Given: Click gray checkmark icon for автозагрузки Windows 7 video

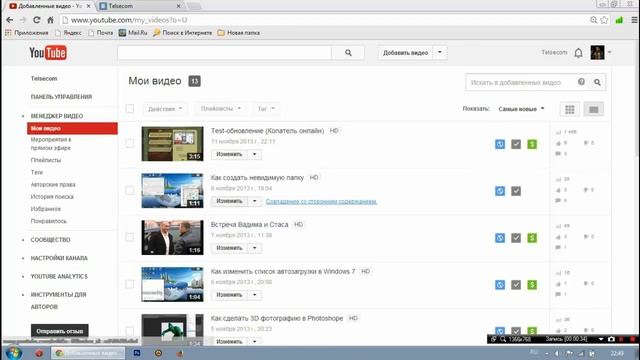Looking at the screenshot, I should point(516,285).
